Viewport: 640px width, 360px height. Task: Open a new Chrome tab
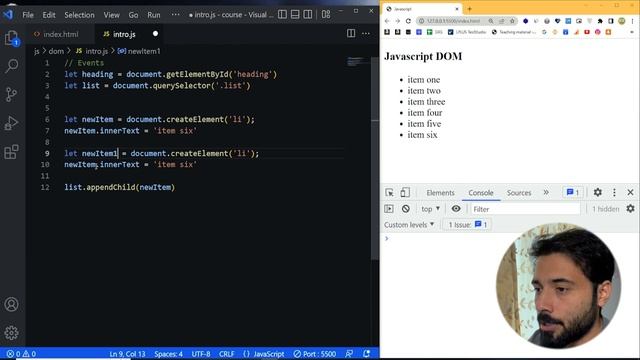(469, 9)
